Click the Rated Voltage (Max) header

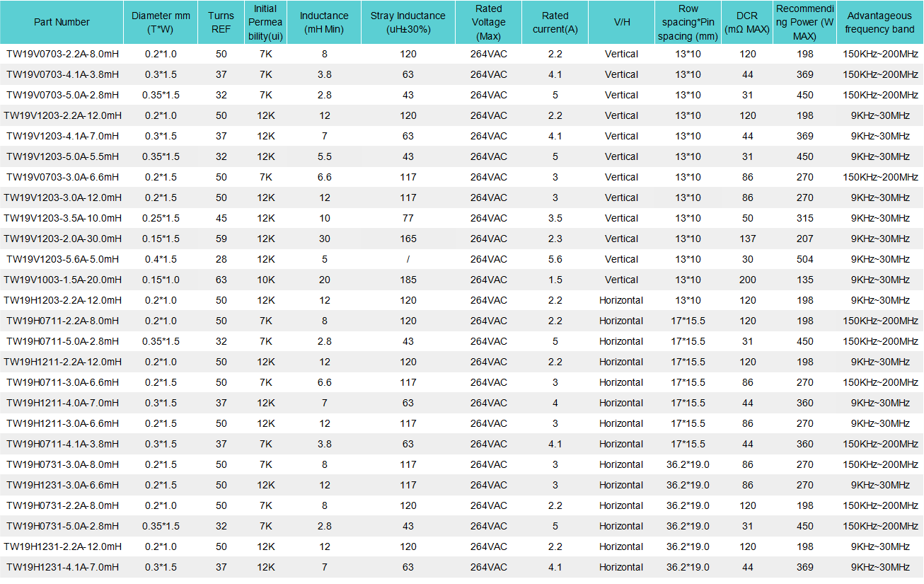click(x=488, y=22)
